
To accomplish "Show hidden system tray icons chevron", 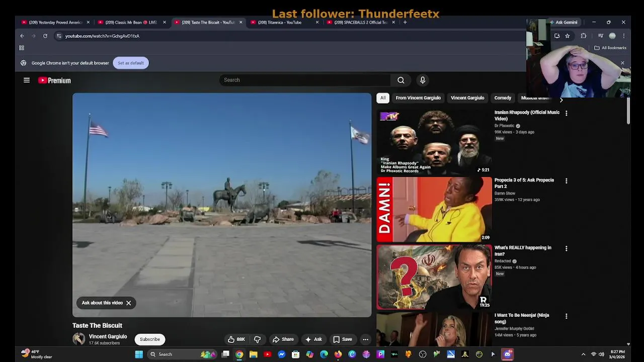I will [584, 354].
